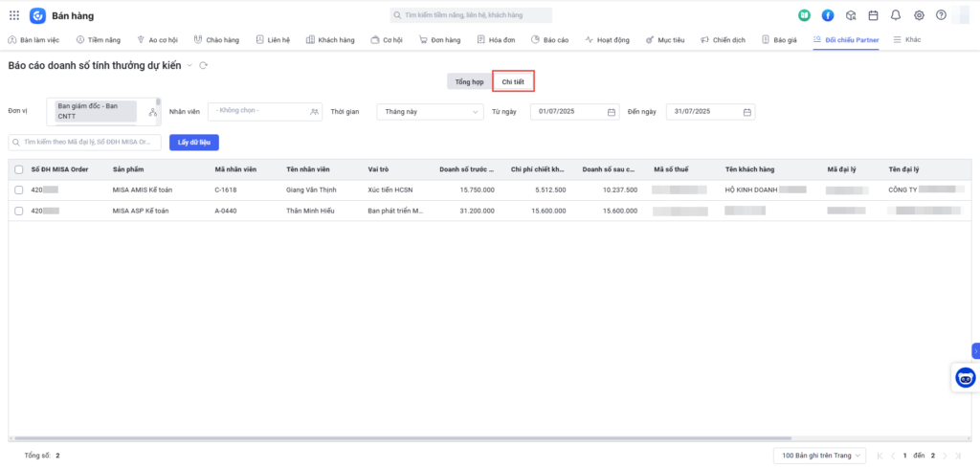Expand the report title dropdown chevron
This screenshot has height=469, width=980.
tap(189, 65)
